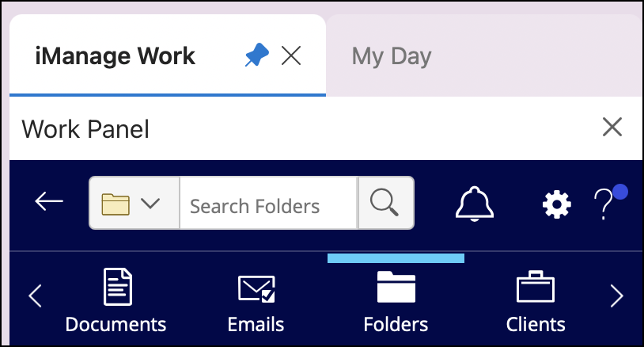Close the Work Panel

pos(612,127)
